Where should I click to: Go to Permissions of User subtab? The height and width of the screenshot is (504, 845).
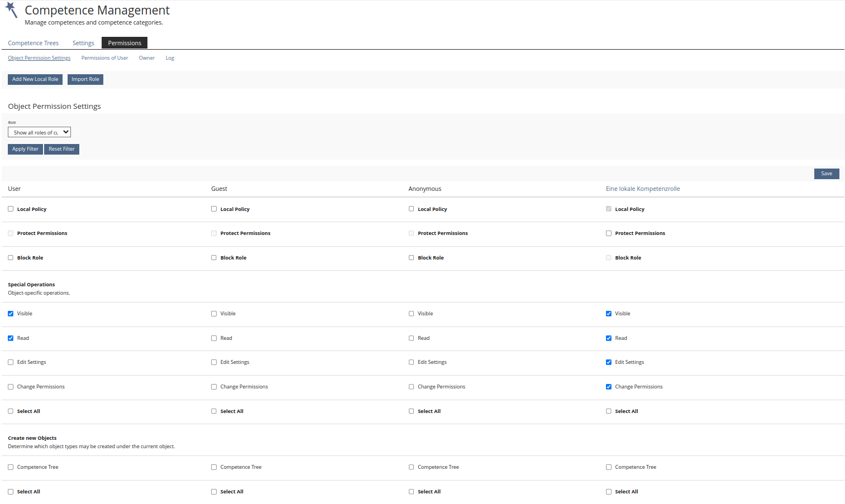(x=104, y=58)
